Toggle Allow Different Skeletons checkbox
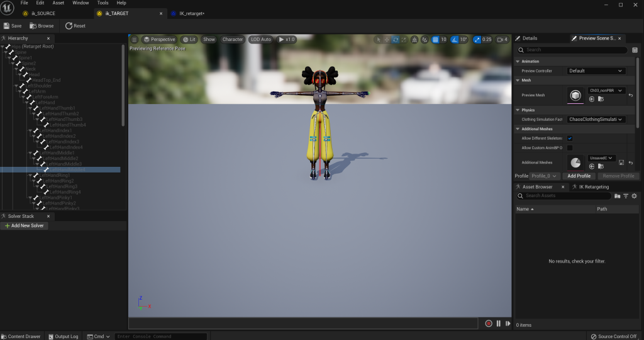This screenshot has height=340, width=644. 570,139
